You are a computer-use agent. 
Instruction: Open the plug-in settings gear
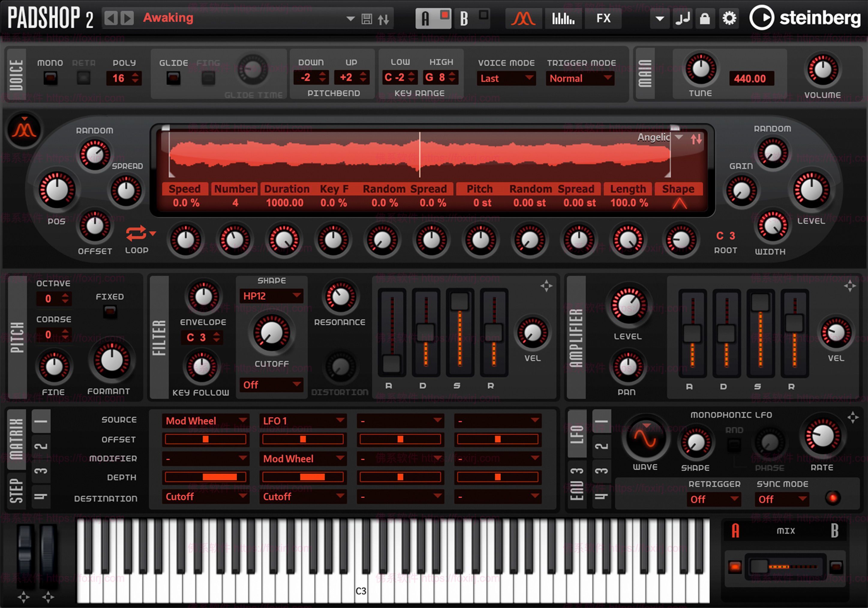(729, 18)
